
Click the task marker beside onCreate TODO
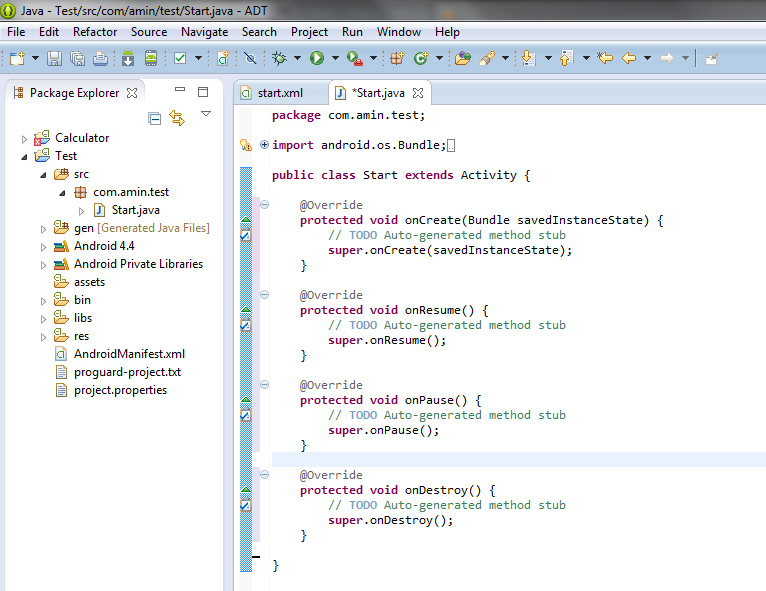coord(246,235)
